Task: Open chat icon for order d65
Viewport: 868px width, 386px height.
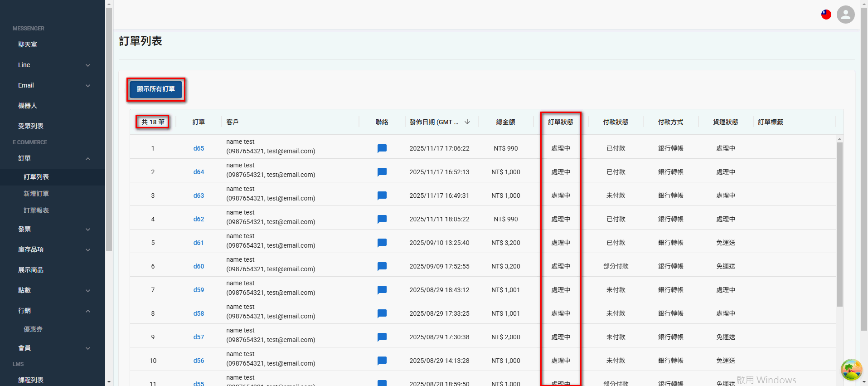Action: pyautogui.click(x=382, y=148)
